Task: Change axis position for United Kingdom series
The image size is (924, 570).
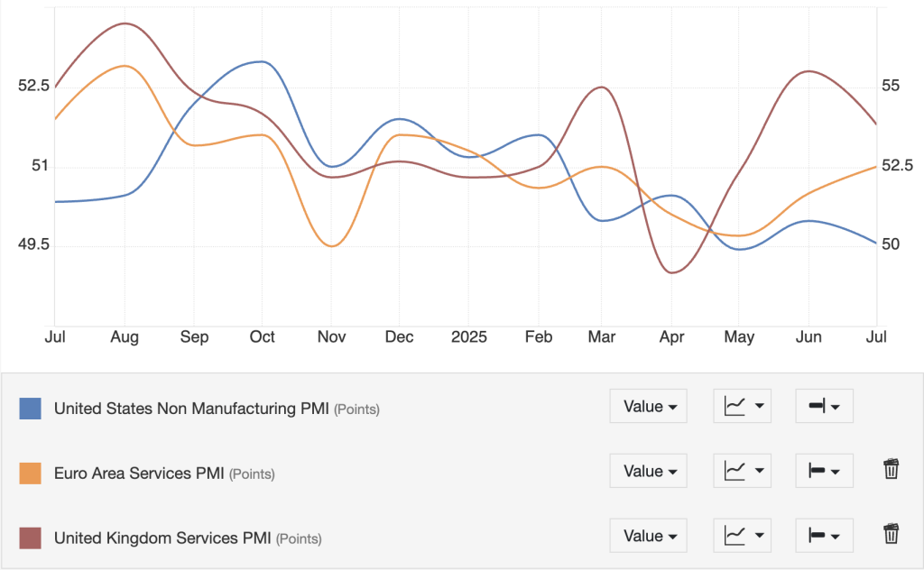Action: pos(824,536)
